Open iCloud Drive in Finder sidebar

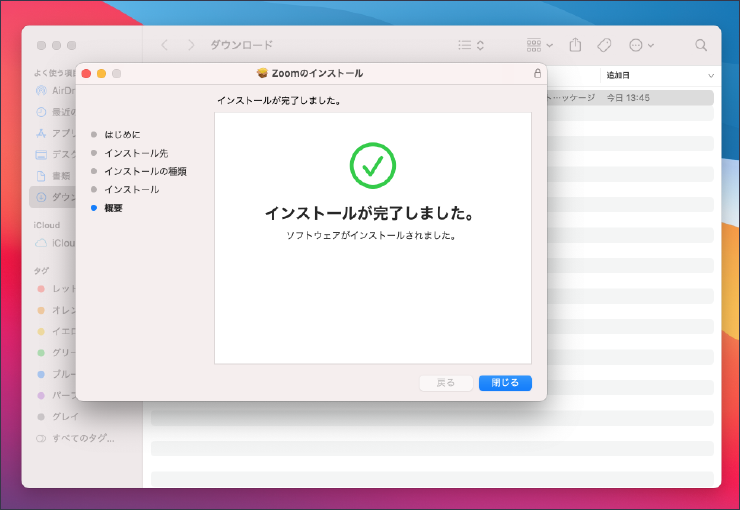[55, 243]
